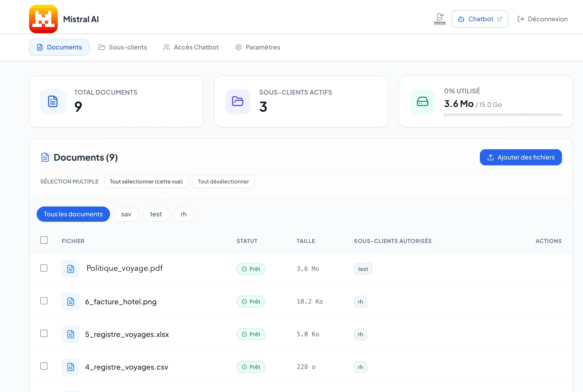
Task: Open the Sous-clients tab
Action: pos(123,47)
